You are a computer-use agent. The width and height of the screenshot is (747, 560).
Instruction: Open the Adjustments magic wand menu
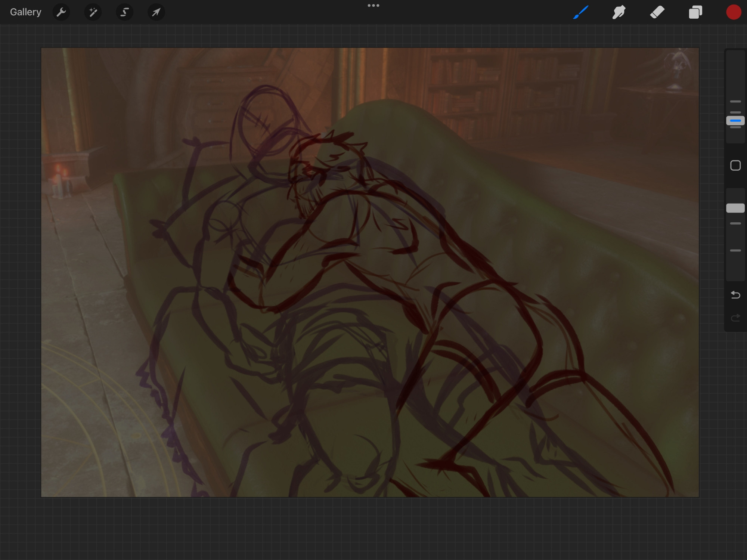[93, 12]
